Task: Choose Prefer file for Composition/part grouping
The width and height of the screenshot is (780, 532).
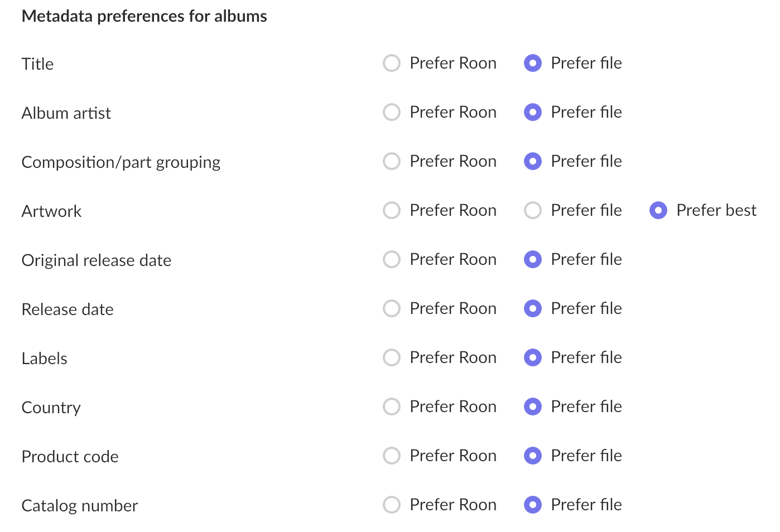Action: click(533, 161)
